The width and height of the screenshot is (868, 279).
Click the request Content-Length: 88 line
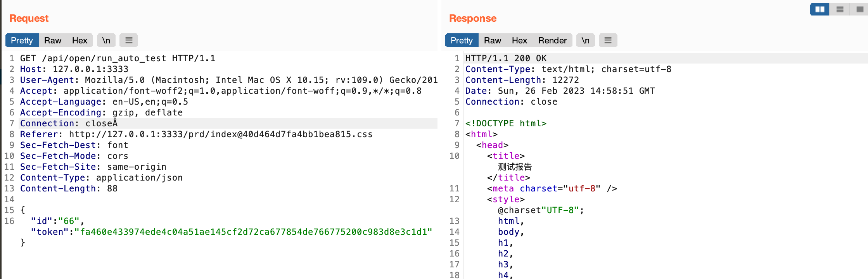[69, 188]
